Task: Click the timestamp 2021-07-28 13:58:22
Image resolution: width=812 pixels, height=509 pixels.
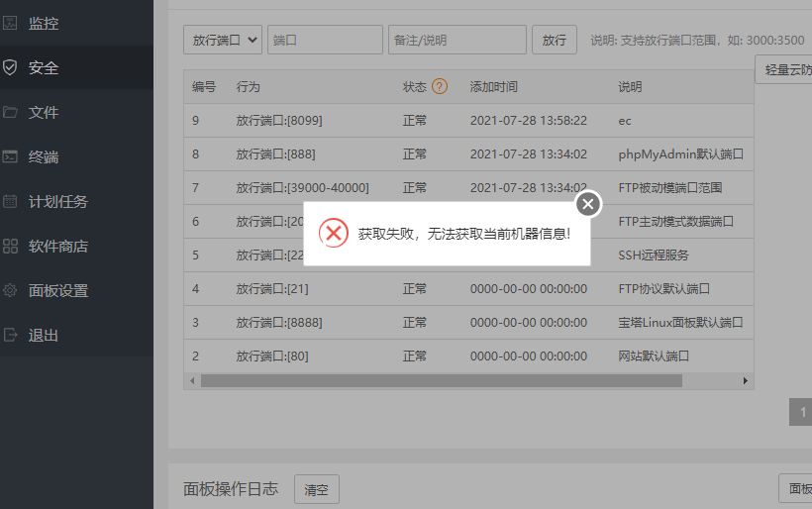Action: pos(528,121)
